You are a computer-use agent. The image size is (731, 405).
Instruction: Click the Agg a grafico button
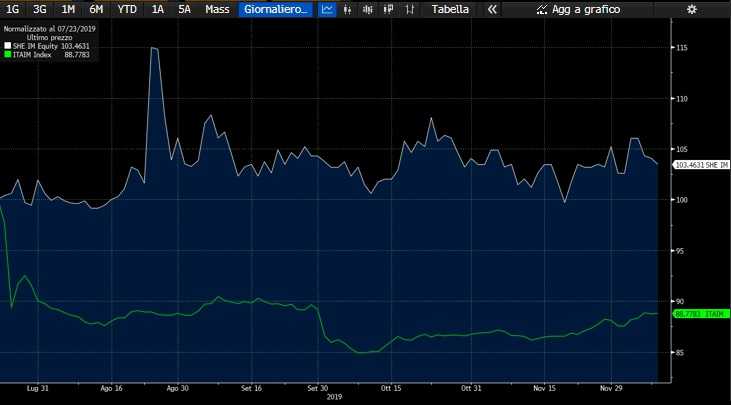tap(578, 9)
